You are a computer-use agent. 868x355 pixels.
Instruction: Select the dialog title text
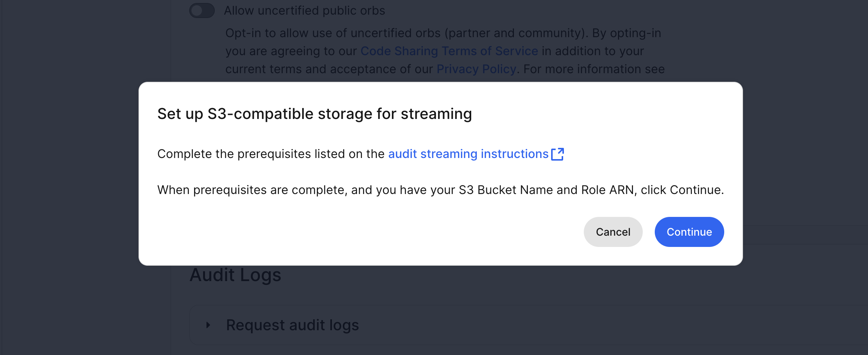tap(315, 113)
